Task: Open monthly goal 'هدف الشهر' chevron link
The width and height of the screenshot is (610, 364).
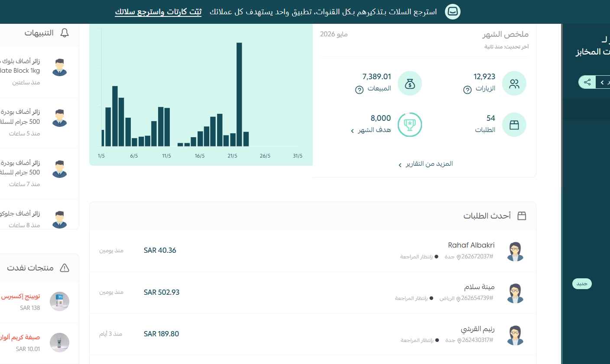Action: pos(371,130)
